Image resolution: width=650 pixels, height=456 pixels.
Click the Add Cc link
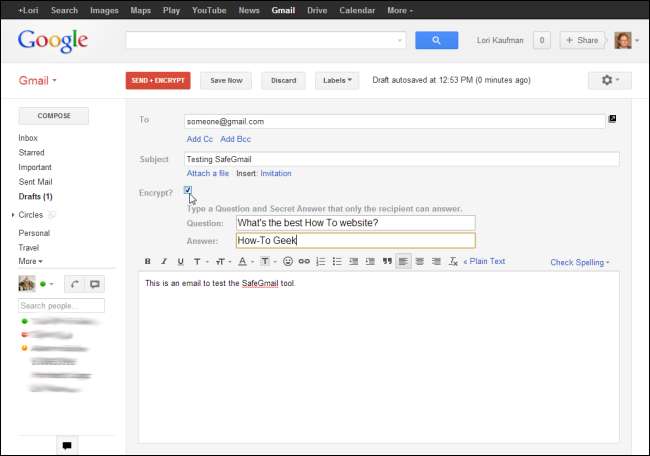[x=200, y=138]
